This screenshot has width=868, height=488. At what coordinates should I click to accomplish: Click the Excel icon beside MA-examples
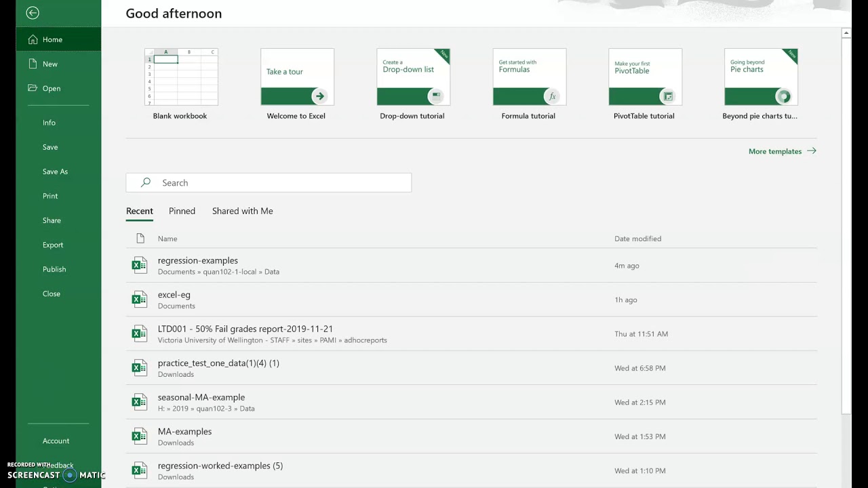click(x=140, y=436)
